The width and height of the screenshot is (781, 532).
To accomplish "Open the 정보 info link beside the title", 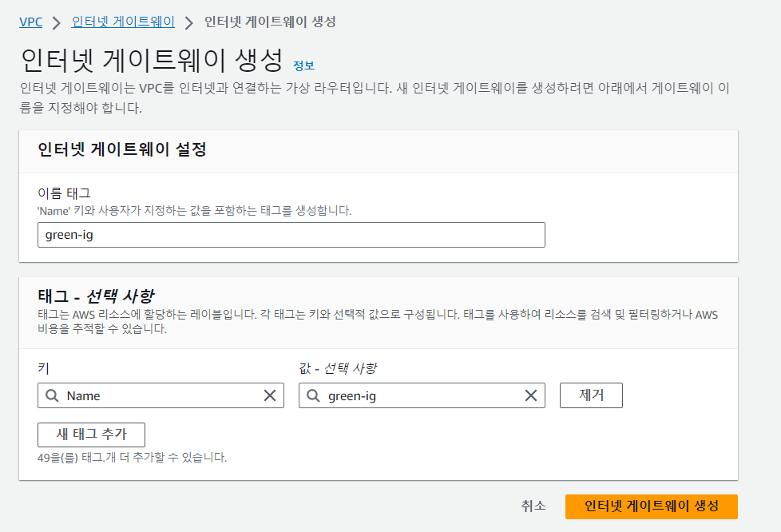I will pyautogui.click(x=303, y=66).
